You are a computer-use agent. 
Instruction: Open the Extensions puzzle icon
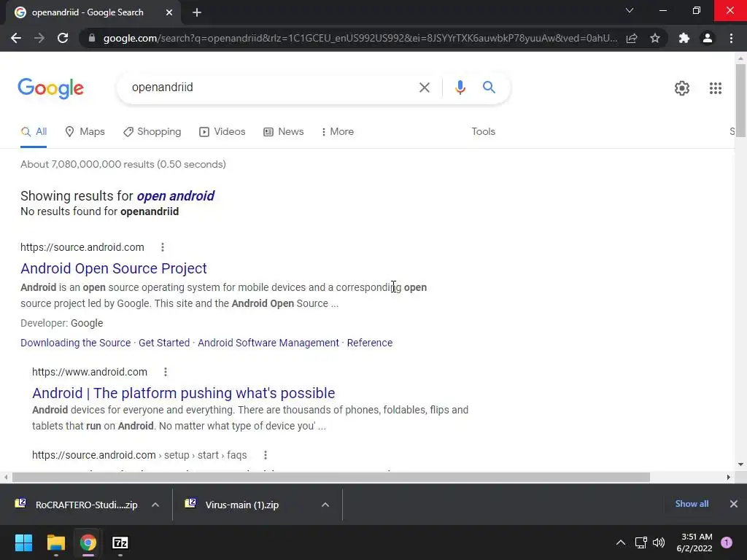click(x=684, y=38)
